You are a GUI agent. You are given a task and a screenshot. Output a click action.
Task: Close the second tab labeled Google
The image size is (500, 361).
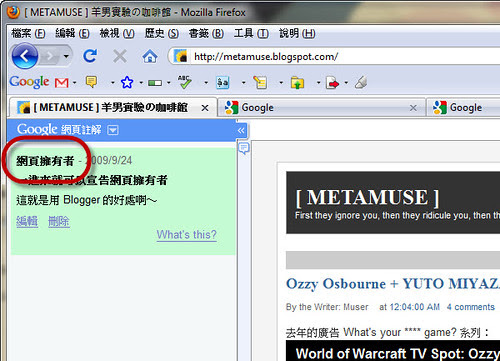coord(413,108)
